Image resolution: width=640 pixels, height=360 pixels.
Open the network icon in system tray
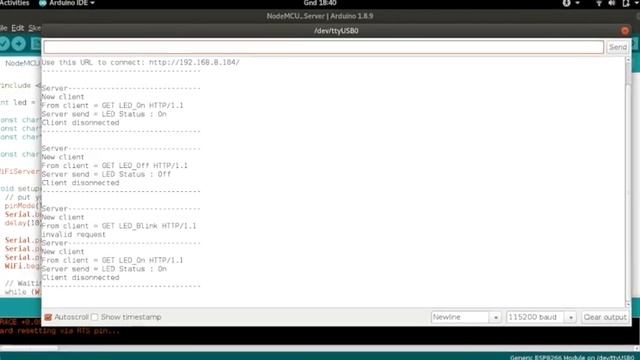pos(599,3)
